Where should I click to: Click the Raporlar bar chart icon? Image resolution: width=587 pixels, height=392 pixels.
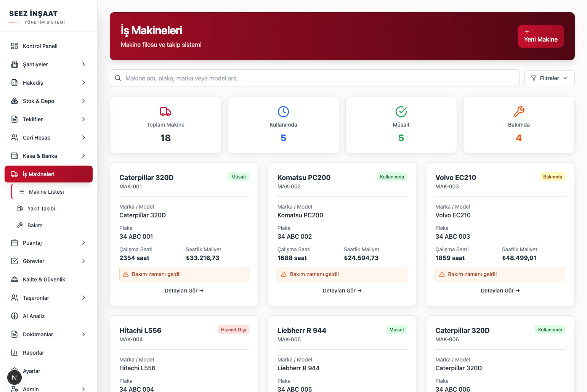pos(14,353)
